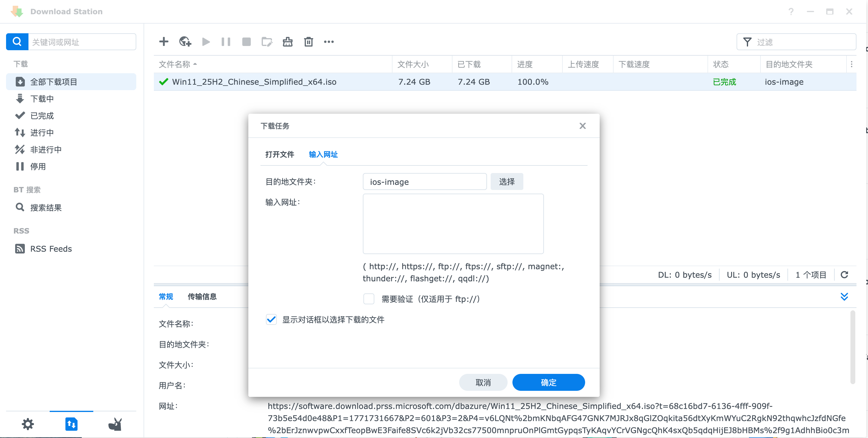The width and height of the screenshot is (868, 438).
Task: Click into the URL input text area
Action: (x=453, y=224)
